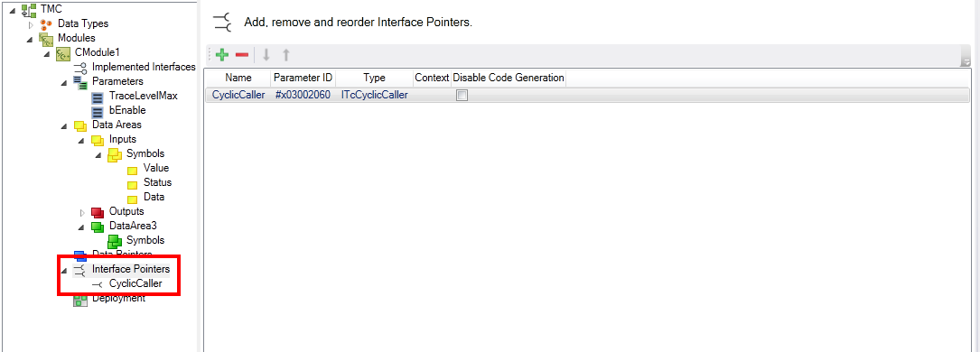
Task: Select the Parameters tree item
Action: click(117, 81)
